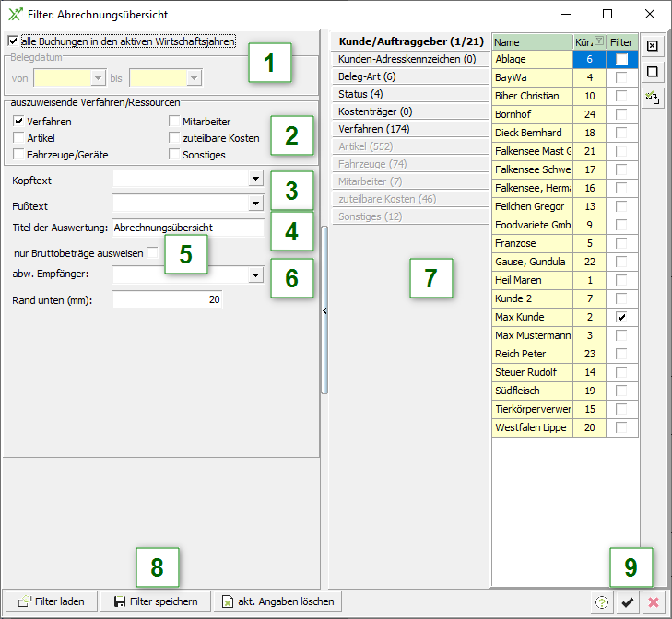Image resolution: width=672 pixels, height=619 pixels.
Task: Cancel with the red X icon
Action: tap(654, 601)
